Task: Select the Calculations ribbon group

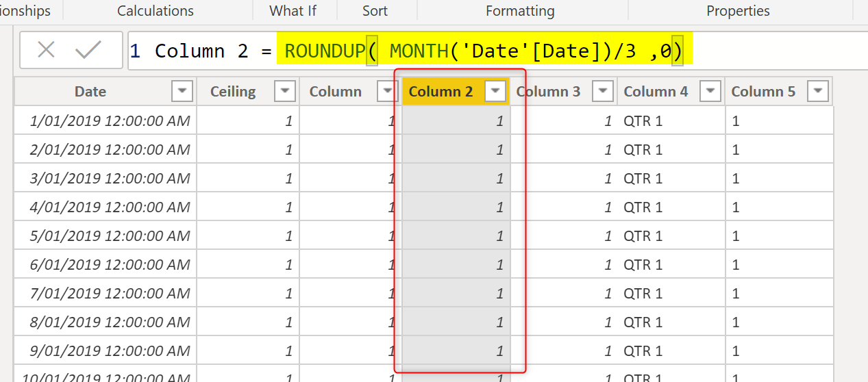Action: point(156,11)
